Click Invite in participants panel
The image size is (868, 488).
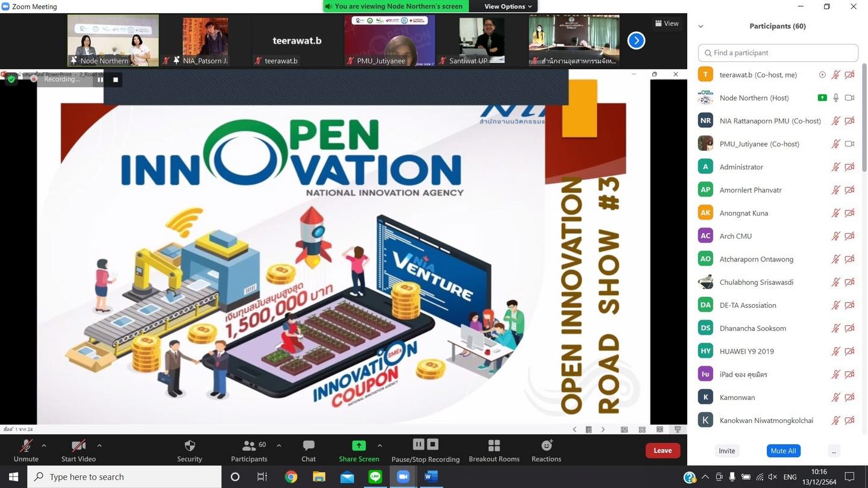tap(727, 451)
